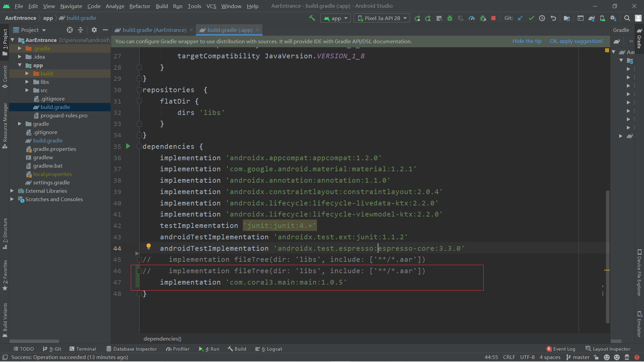Image resolution: width=644 pixels, height=362 pixels.
Task: Click the Apply Code Changes icon
Action: coord(439,18)
